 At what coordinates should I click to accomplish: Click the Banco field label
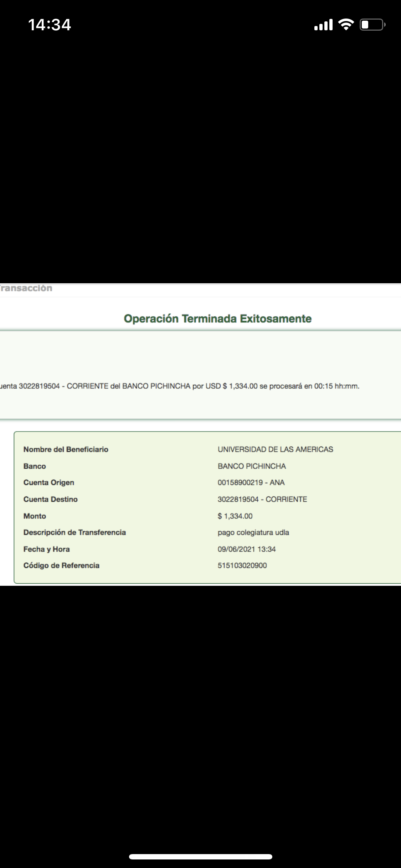click(35, 466)
